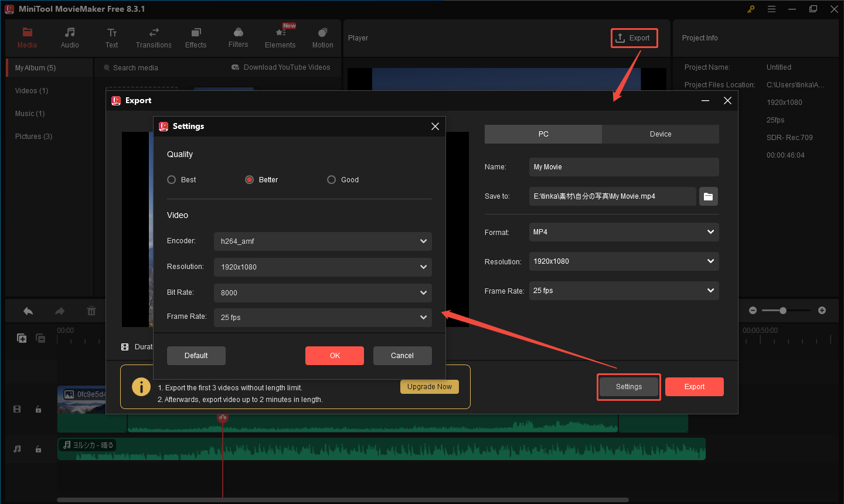Viewport: 844px width, 504px height.
Task: Click OK to apply export settings
Action: click(334, 355)
